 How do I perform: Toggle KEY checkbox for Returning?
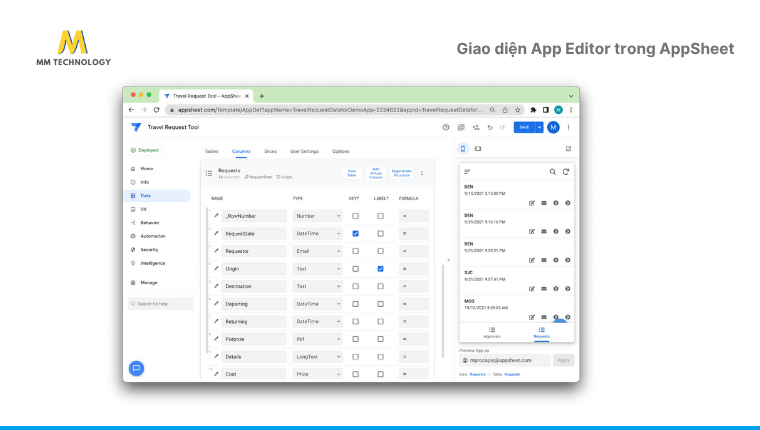coord(355,321)
